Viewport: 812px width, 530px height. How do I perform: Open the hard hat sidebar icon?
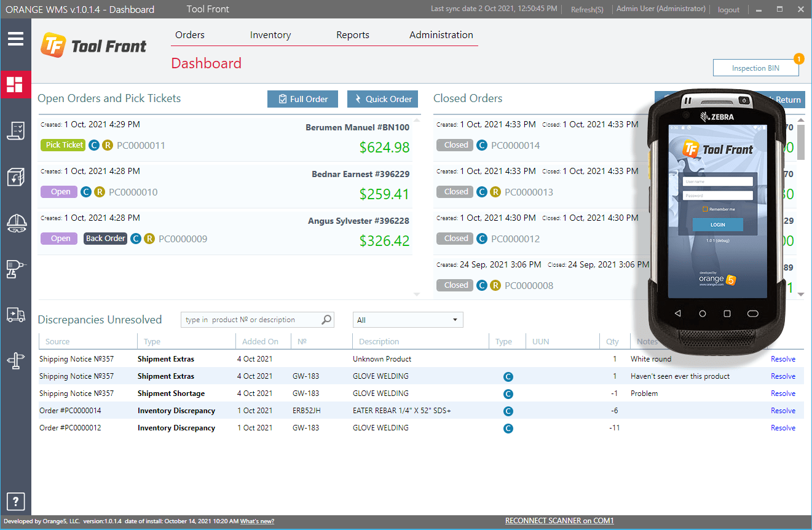[15, 223]
